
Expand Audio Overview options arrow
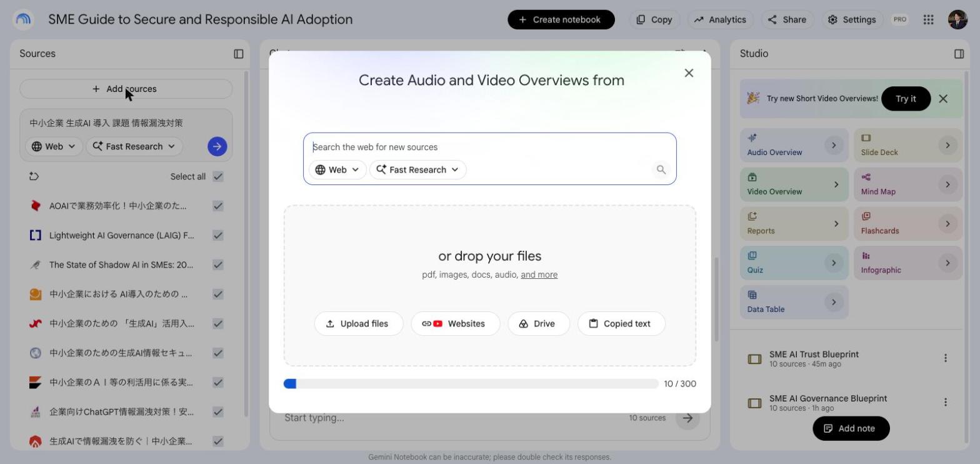click(x=834, y=145)
